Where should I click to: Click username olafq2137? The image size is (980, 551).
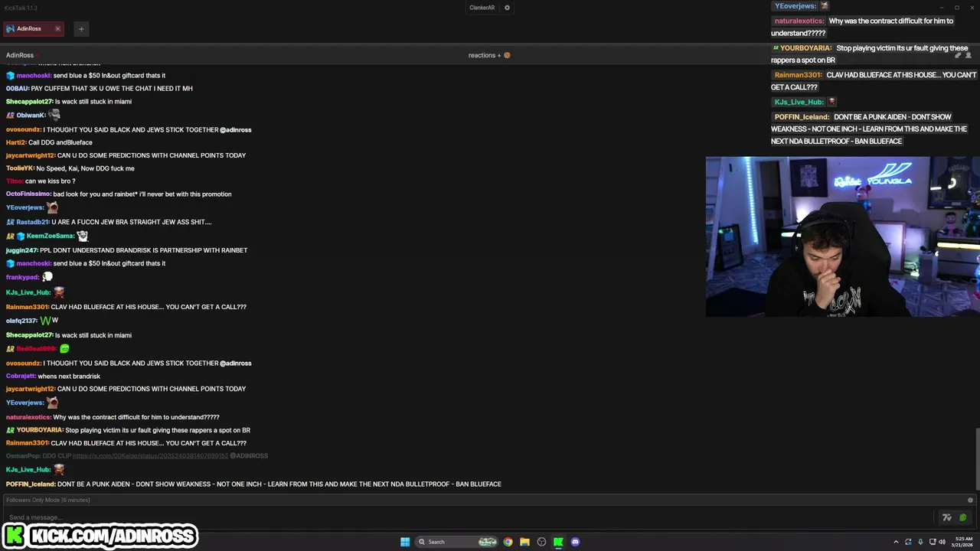[x=21, y=321]
